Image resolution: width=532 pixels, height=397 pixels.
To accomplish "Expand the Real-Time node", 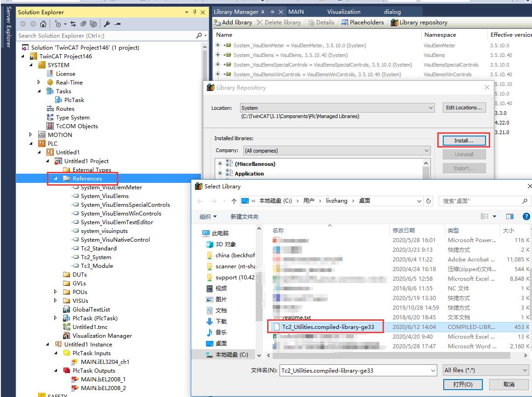I will 39,82.
